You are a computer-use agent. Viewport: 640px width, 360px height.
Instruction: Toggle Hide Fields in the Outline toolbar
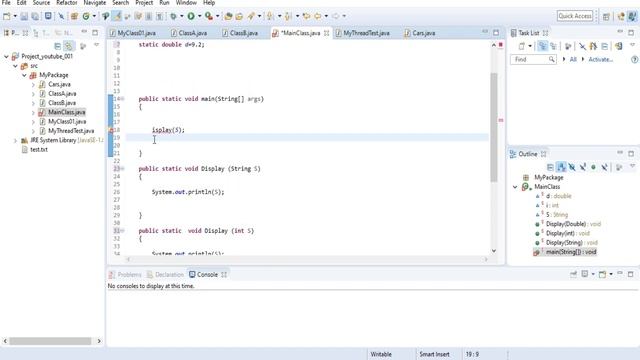572,167
